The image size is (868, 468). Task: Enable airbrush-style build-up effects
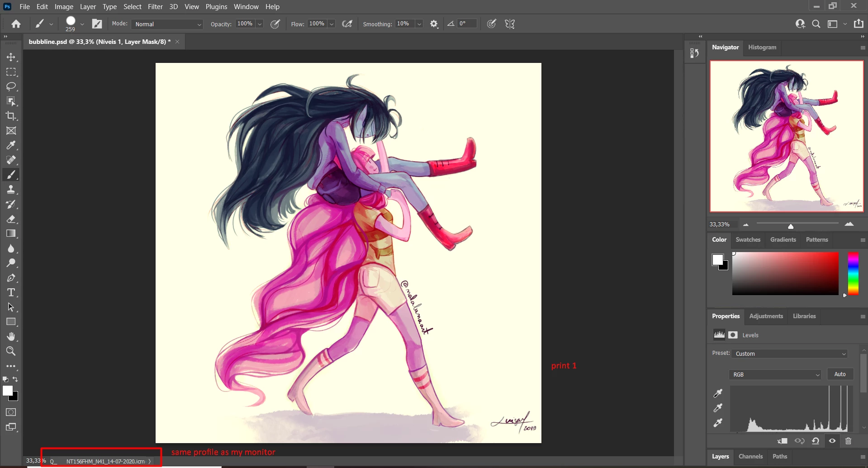347,24
